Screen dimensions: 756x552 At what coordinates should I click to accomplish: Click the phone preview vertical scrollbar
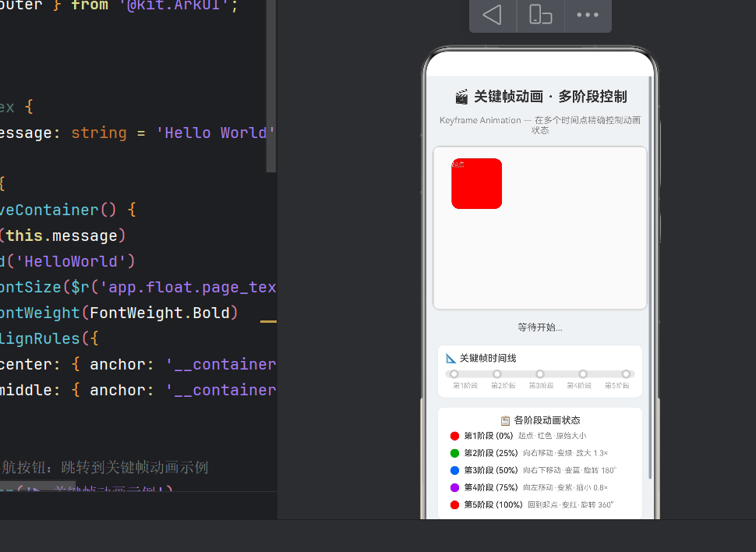pos(650,278)
